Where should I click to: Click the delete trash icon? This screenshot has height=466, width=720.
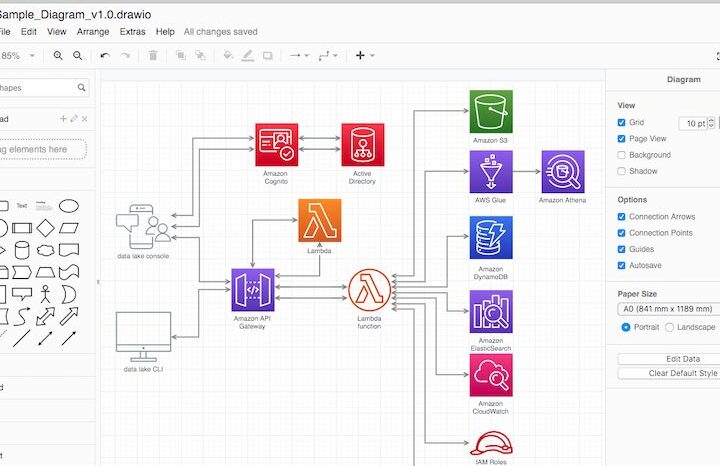point(153,56)
